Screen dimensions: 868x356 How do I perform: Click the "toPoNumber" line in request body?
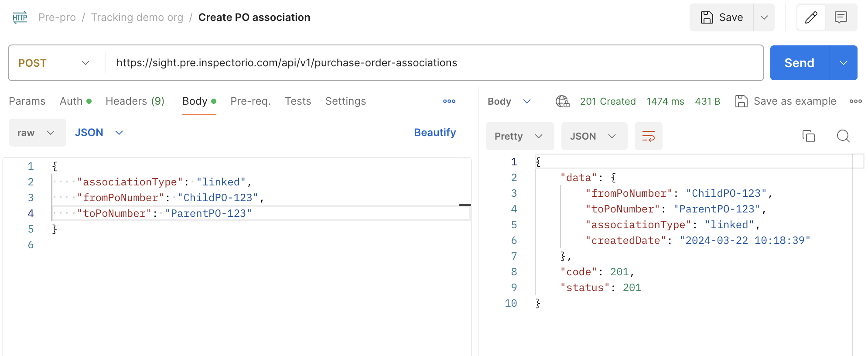click(x=164, y=213)
